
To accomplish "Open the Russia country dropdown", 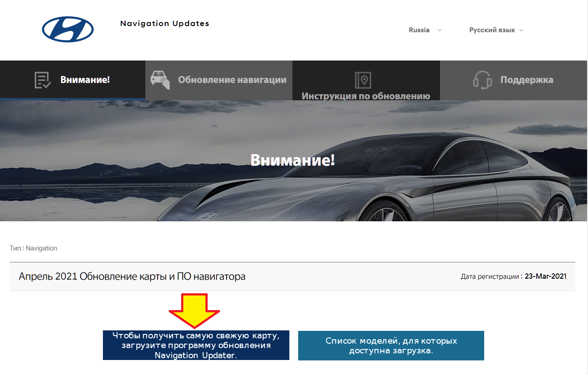I will click(425, 30).
